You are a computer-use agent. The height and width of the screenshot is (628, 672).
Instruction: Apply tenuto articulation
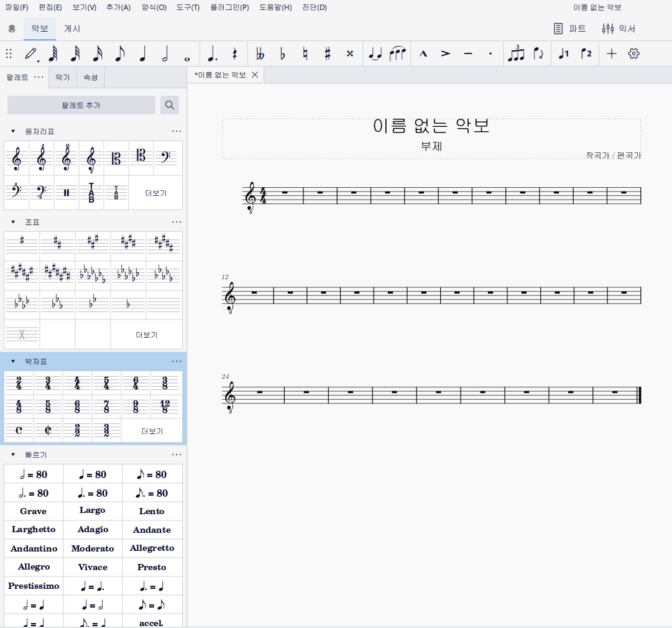click(x=468, y=53)
